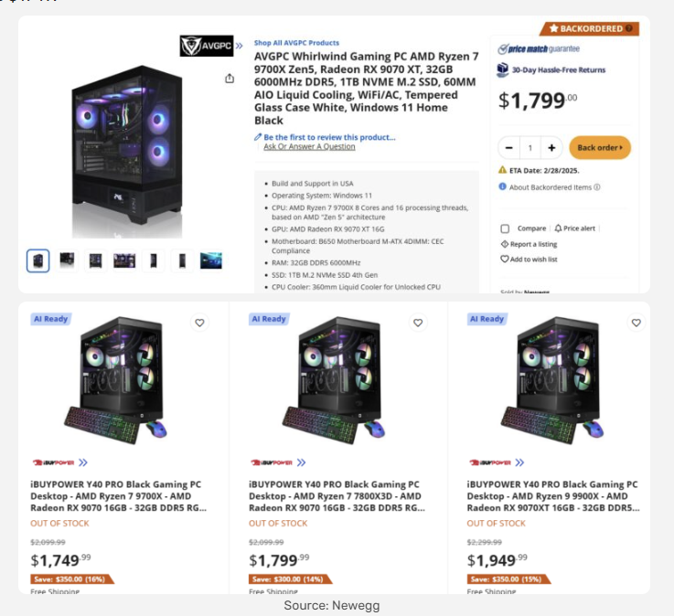674x616 pixels.
Task: Click the AVGPC brand logo
Action: point(207,46)
